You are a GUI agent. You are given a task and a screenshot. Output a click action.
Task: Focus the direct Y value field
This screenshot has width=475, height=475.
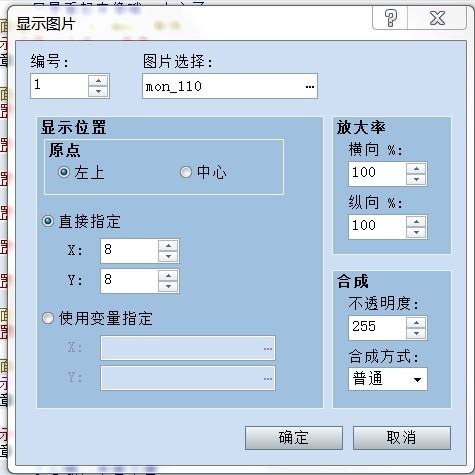129,281
